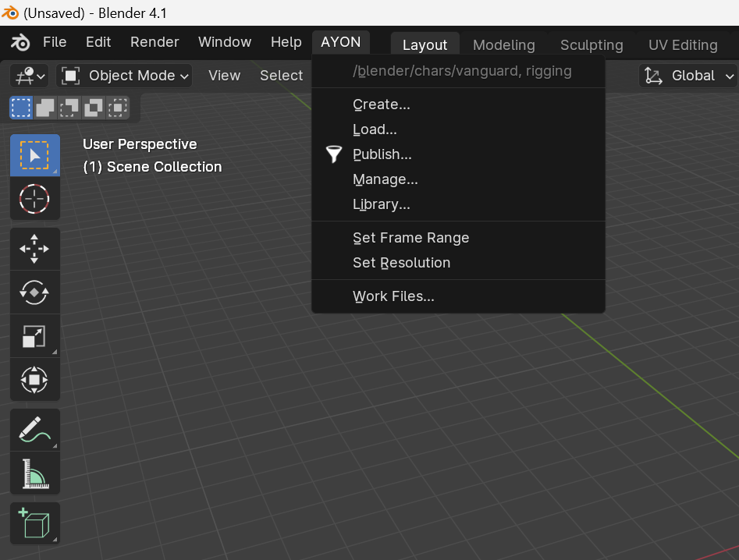Image resolution: width=739 pixels, height=560 pixels.
Task: Activate the Measure tool
Action: click(35, 473)
